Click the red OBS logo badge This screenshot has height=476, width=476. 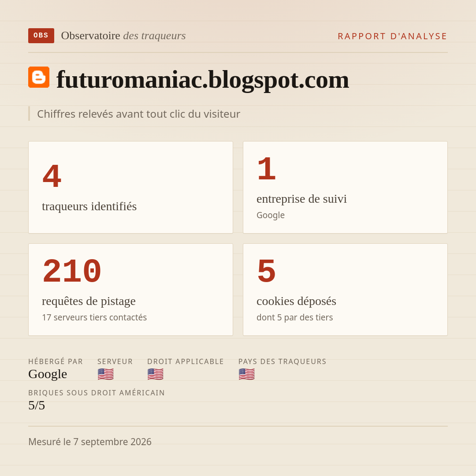(x=41, y=36)
